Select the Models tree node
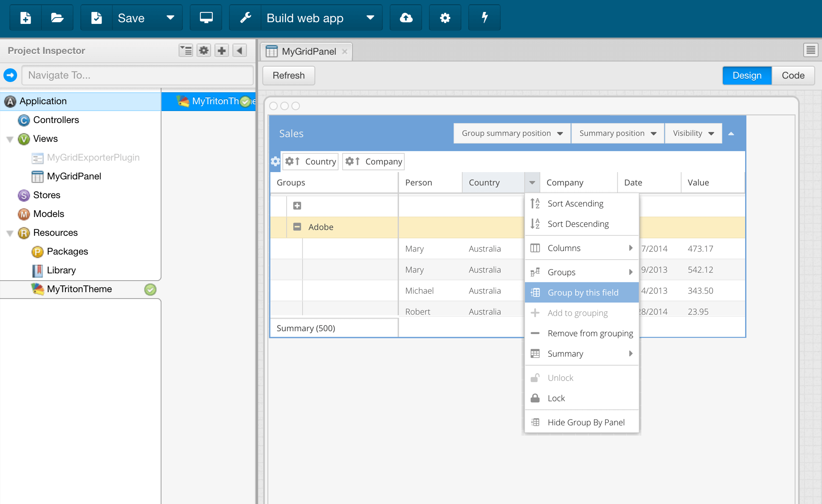 coord(49,214)
